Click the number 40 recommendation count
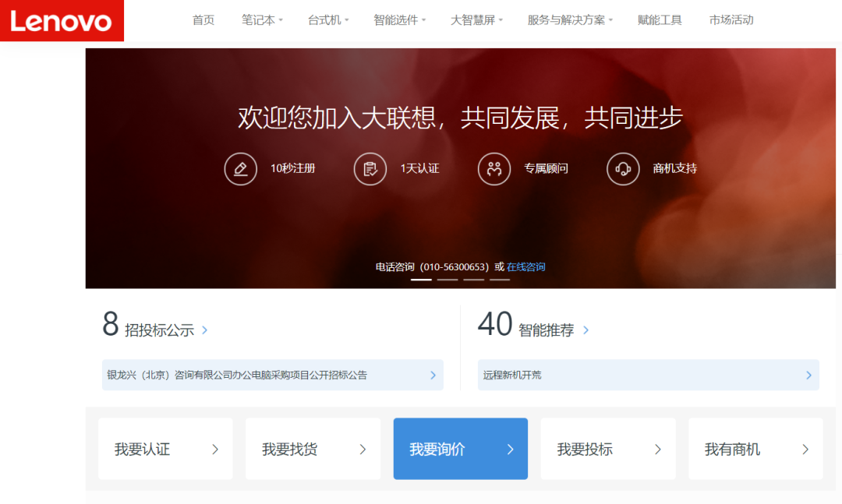This screenshot has width=842, height=504. tap(495, 324)
